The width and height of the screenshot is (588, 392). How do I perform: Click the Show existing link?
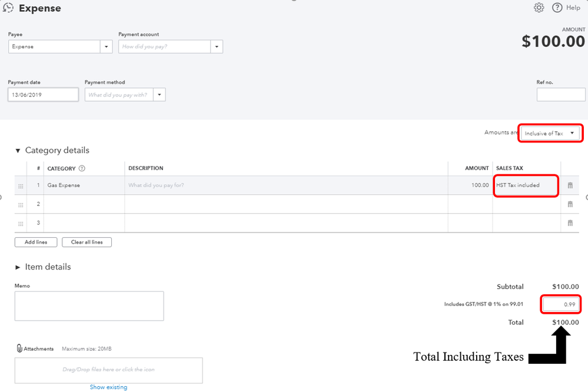click(108, 387)
